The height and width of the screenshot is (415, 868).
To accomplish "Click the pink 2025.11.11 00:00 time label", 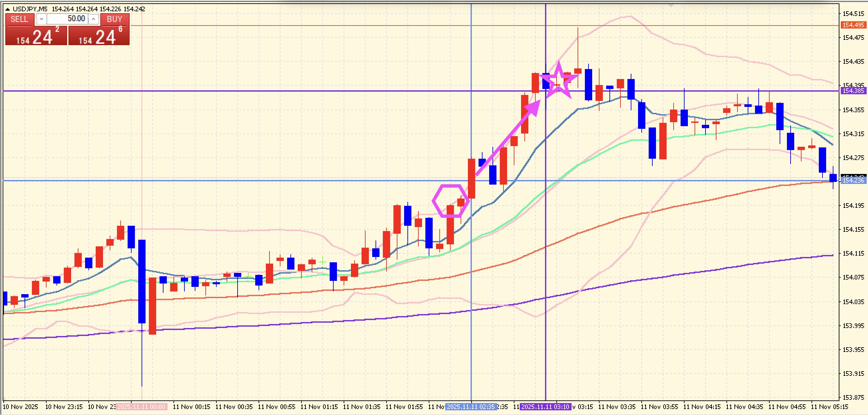I will point(141,407).
